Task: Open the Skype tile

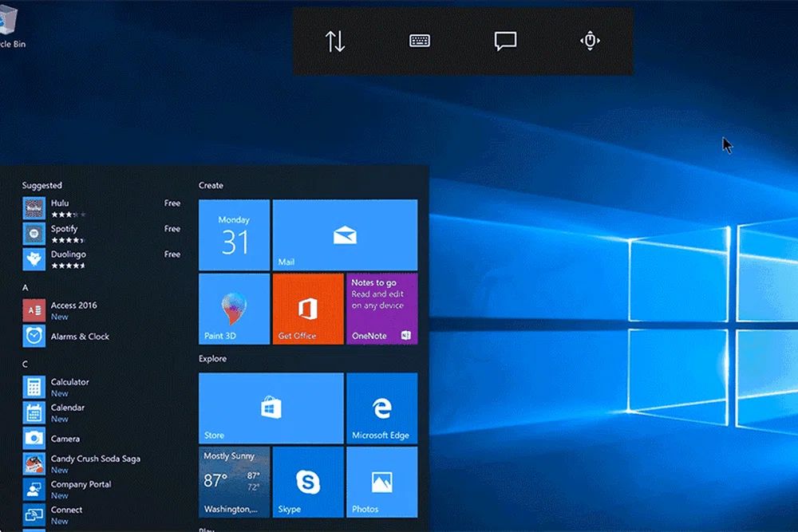Action: pos(307,482)
